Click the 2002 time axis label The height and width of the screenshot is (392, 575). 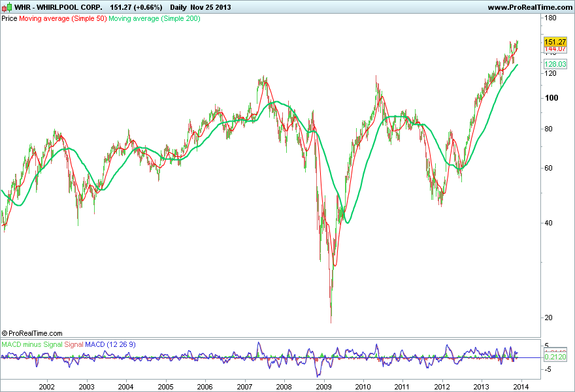(x=46, y=387)
